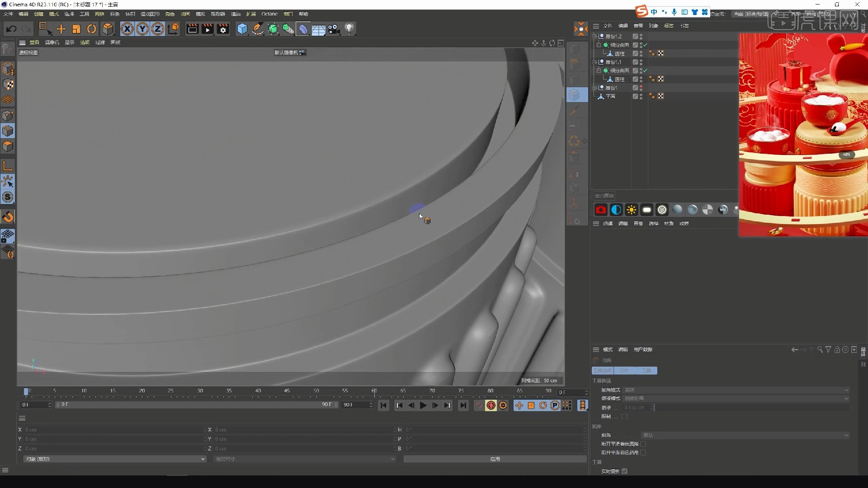Click the 应用 apply button
The height and width of the screenshot is (488, 868).
click(495, 459)
